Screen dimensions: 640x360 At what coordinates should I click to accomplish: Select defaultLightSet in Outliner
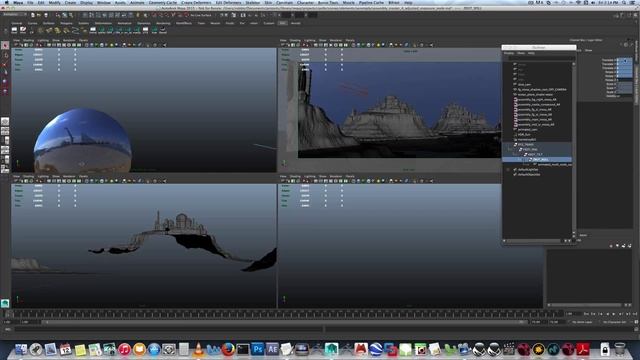tap(528, 169)
